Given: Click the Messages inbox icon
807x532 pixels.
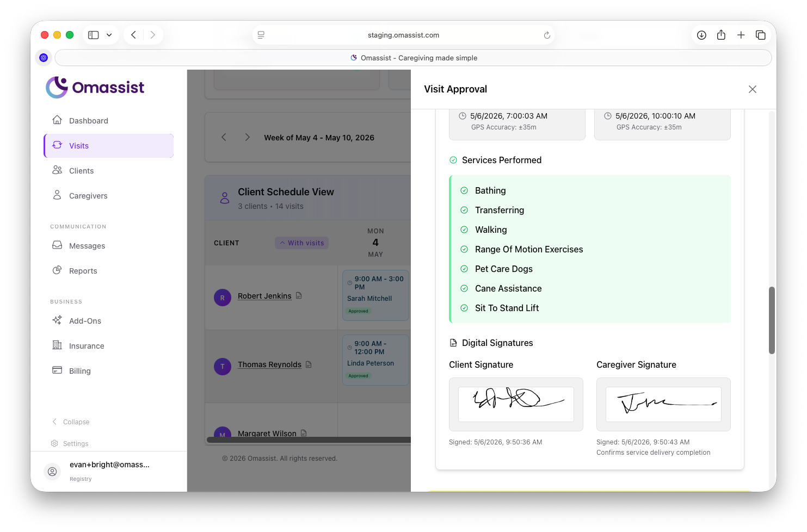Looking at the screenshot, I should [57, 245].
